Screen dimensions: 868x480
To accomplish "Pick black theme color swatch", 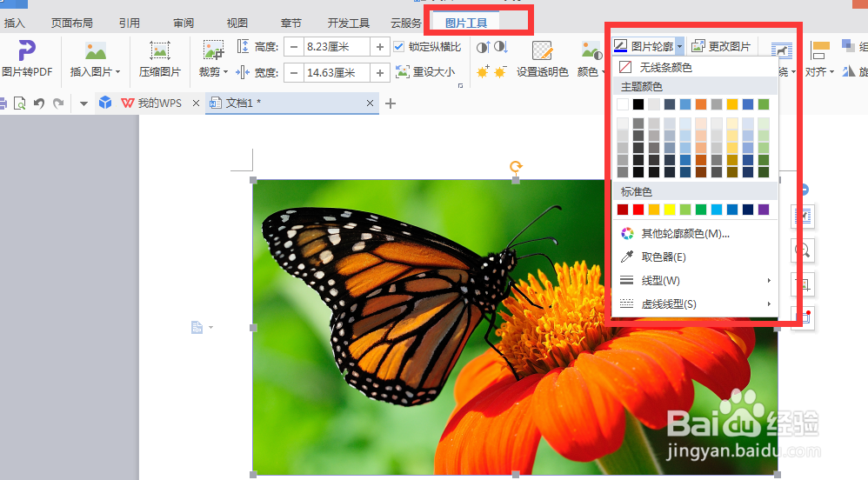I will 638,104.
